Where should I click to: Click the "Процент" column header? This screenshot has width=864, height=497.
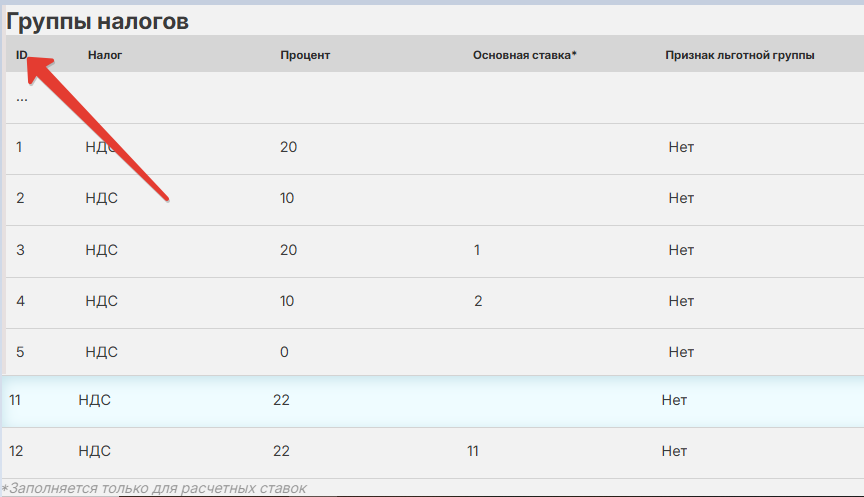(x=305, y=55)
